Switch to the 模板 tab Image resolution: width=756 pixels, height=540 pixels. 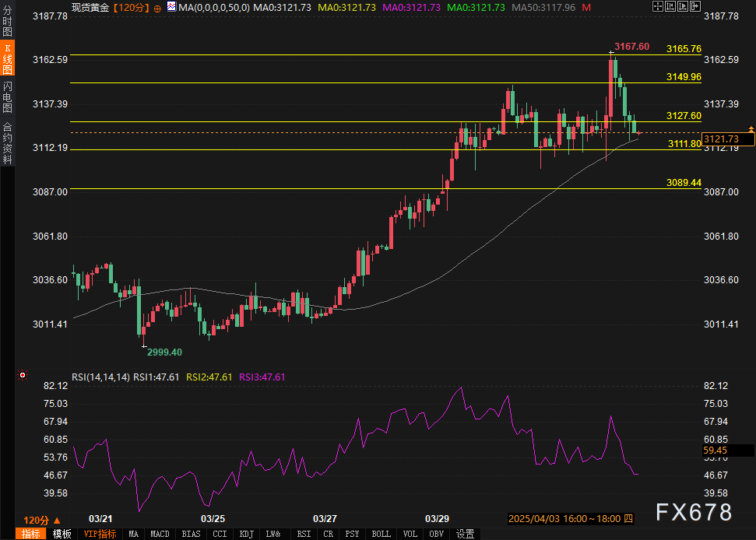point(62,534)
